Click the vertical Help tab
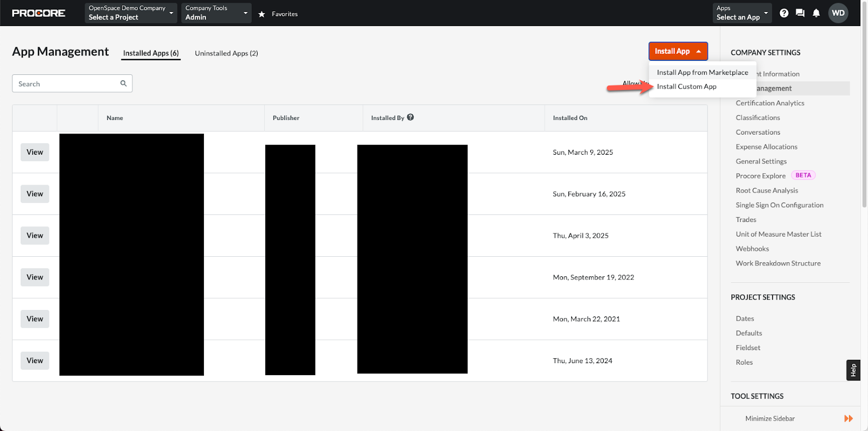Viewport: 868px width, 431px height. (x=853, y=370)
